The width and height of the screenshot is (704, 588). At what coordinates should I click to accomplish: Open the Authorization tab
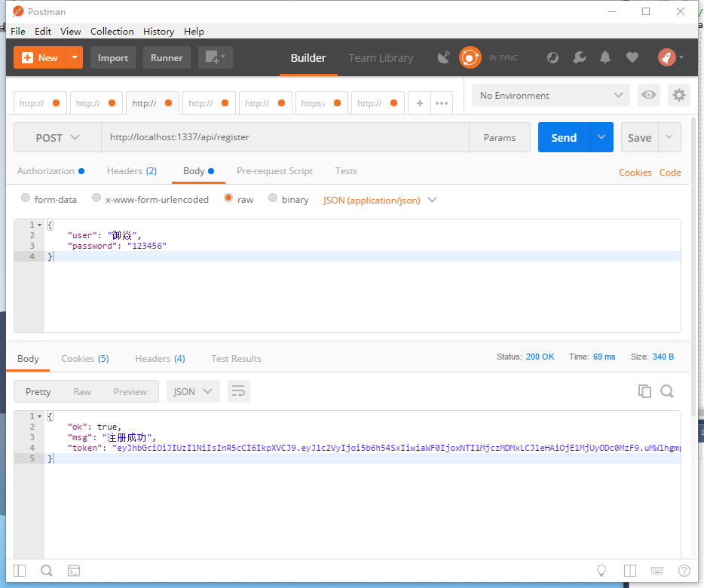(51, 171)
